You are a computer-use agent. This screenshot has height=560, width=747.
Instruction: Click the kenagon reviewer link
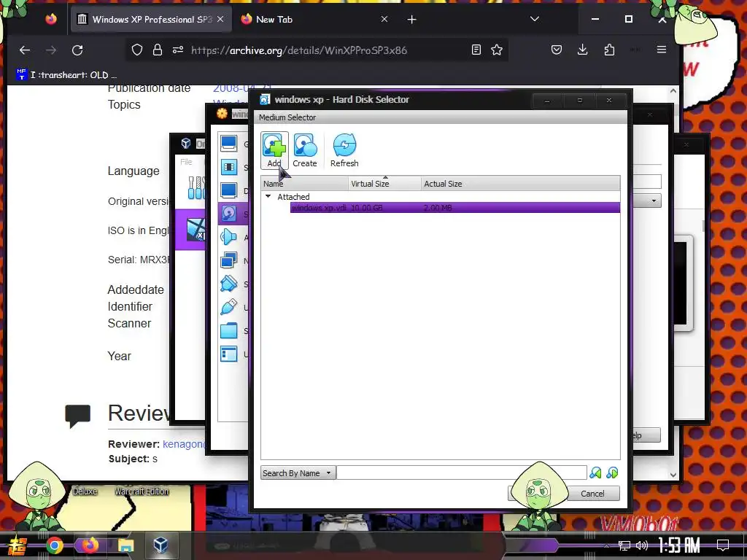[185, 444]
